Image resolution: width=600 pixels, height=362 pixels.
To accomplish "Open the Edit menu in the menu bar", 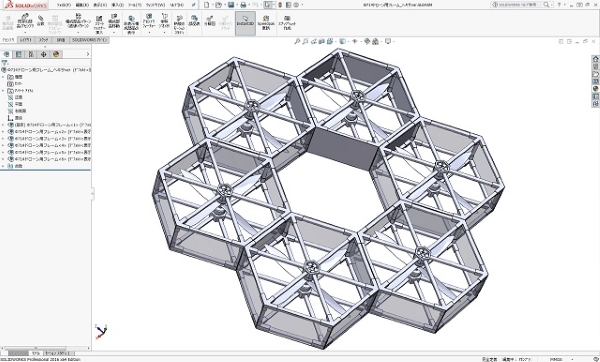I will [82, 5].
